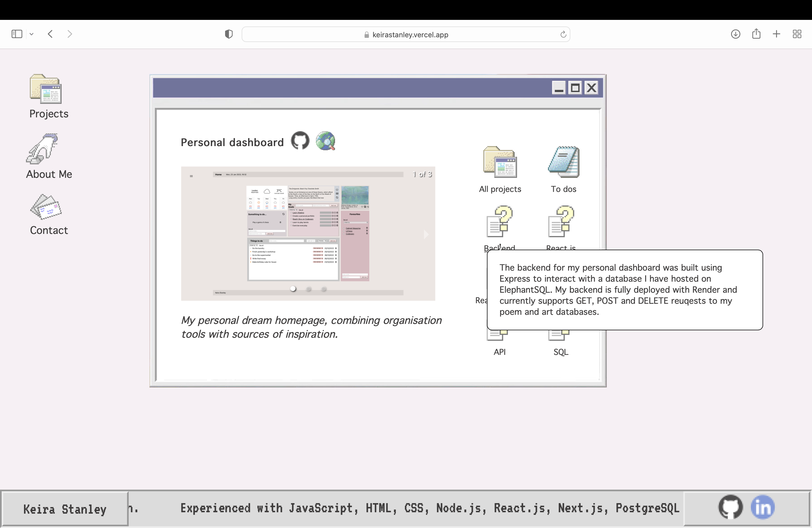Click the SQL info label
Viewport: 812px width, 528px height.
(561, 352)
